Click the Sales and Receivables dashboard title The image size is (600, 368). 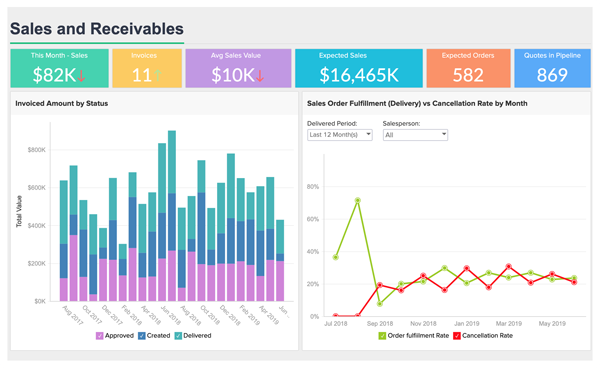tap(97, 29)
